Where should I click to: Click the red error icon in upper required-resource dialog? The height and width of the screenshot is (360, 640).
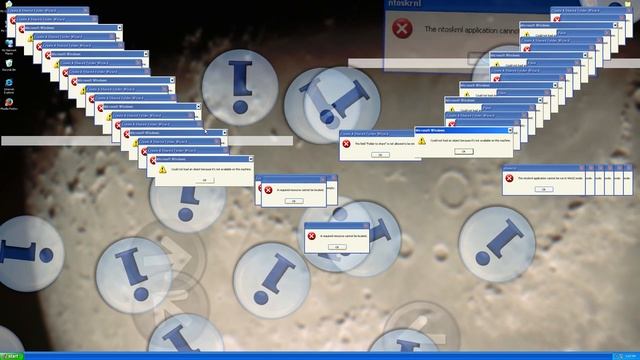[x=268, y=190]
